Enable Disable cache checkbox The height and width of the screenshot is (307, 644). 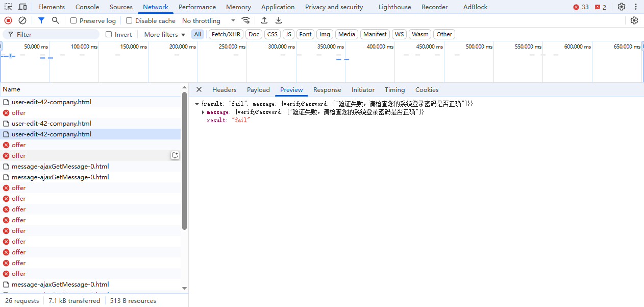129,20
